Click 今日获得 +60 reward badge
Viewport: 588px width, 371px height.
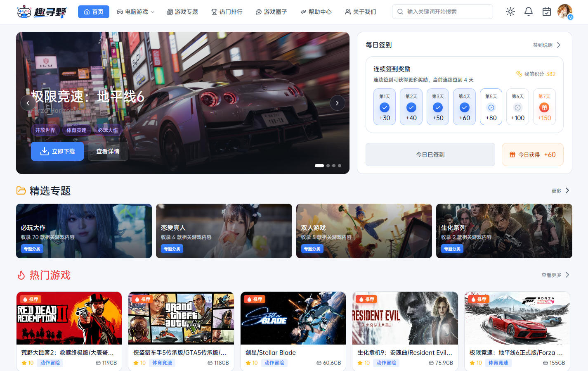coord(533,155)
